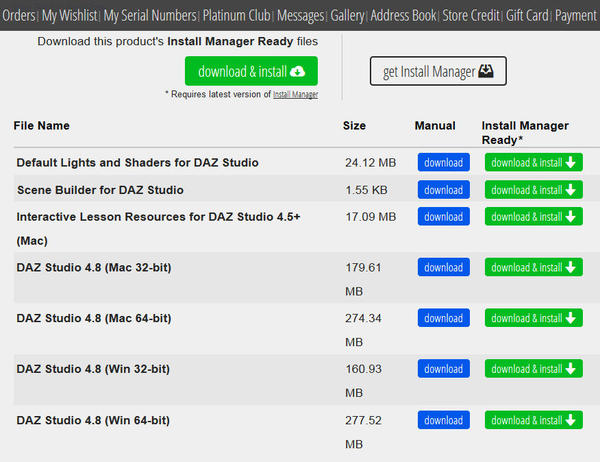The width and height of the screenshot is (600, 462).
Task: Click the 160.93 MB size value
Action: coord(363,381)
